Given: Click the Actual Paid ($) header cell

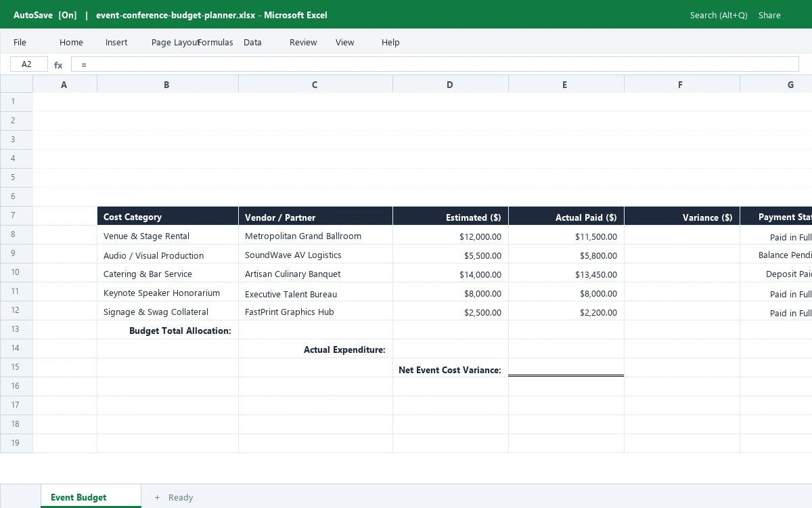Looking at the screenshot, I should coord(566,216).
